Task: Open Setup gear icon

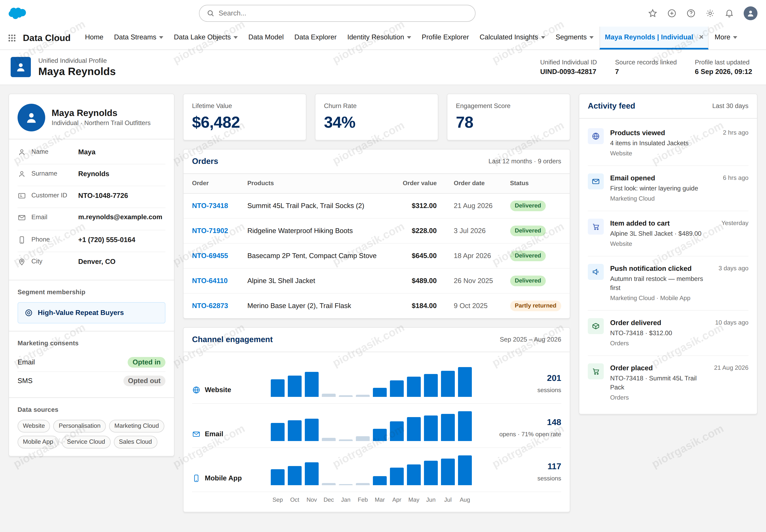Action: coord(710,13)
